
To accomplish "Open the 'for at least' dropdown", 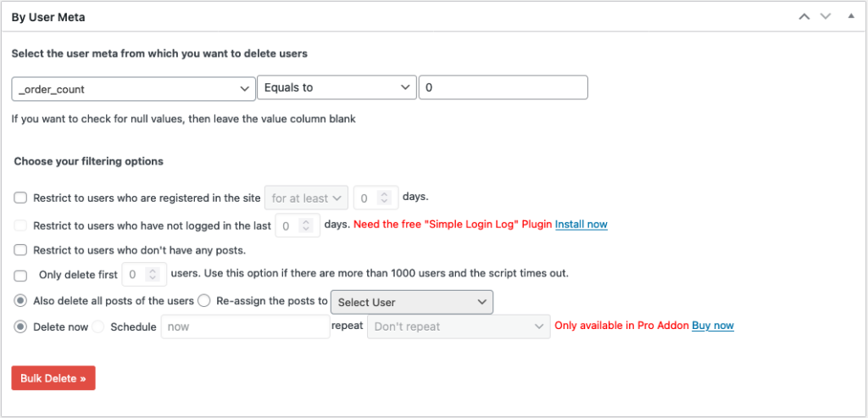I will (x=306, y=198).
